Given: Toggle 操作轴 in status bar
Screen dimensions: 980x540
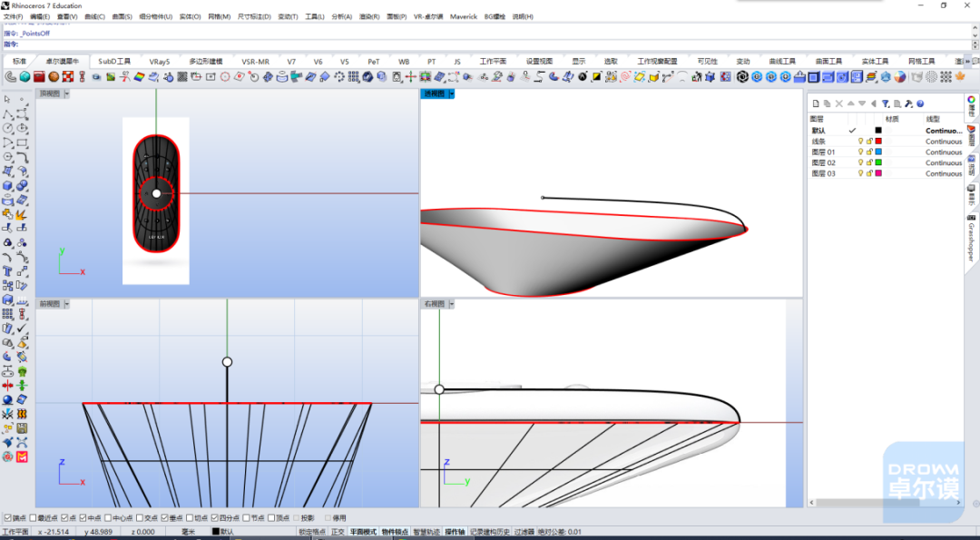Looking at the screenshot, I should [x=455, y=532].
